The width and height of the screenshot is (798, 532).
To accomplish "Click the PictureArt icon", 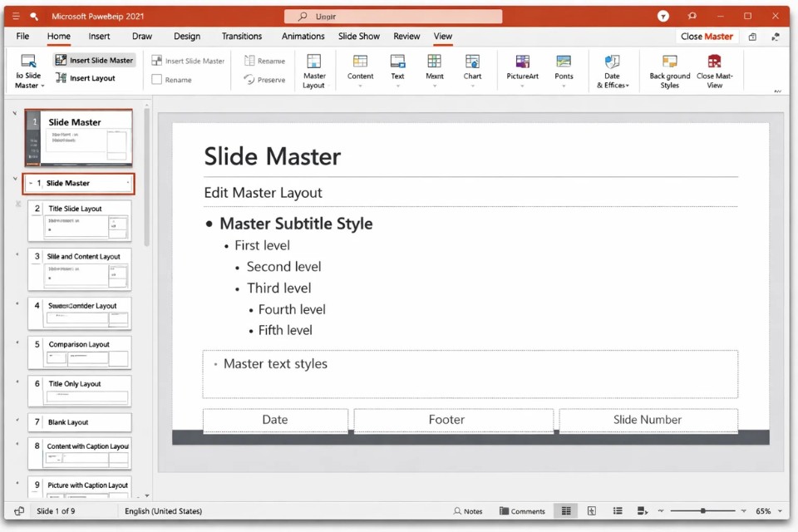I will (x=522, y=62).
